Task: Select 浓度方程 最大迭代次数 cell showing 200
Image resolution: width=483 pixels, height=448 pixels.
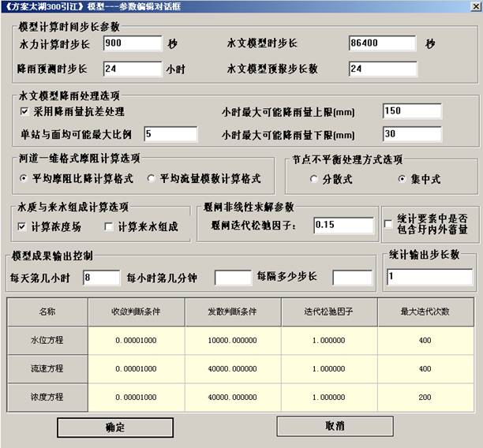Action: [x=425, y=397]
